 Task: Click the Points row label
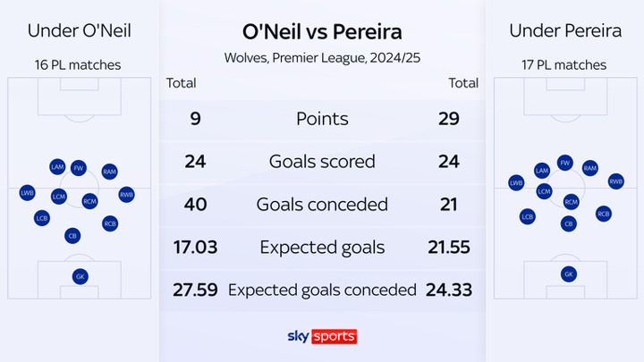(x=322, y=119)
